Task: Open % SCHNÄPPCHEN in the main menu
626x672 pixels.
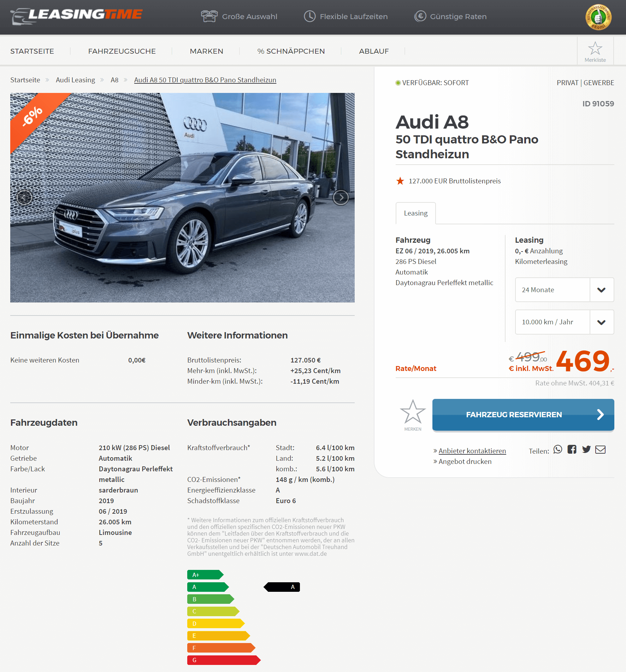Action: coord(291,51)
